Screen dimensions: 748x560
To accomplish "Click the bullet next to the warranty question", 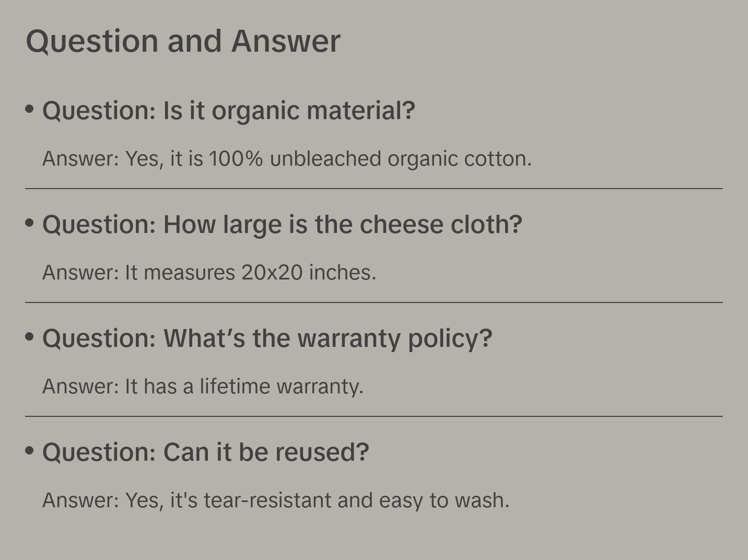I will tap(30, 336).
